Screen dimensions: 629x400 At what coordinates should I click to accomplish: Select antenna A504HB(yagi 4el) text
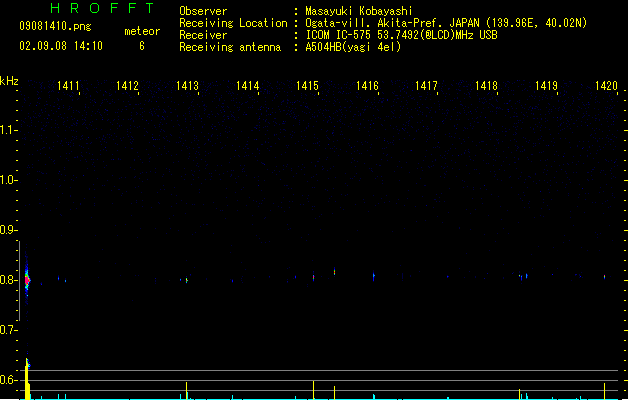pos(353,47)
